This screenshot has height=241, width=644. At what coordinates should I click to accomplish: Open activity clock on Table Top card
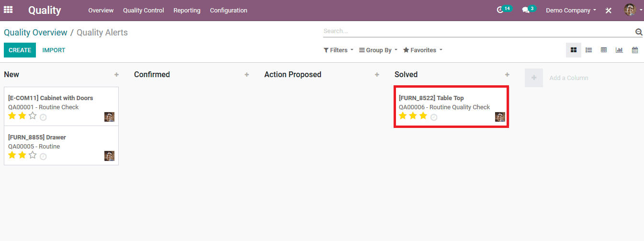(434, 117)
